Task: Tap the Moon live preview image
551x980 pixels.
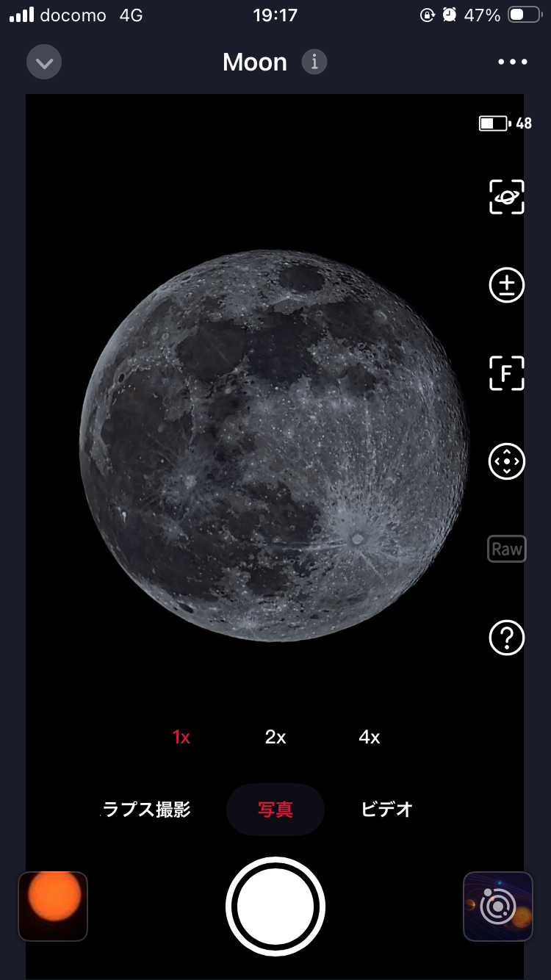Action: point(273,445)
